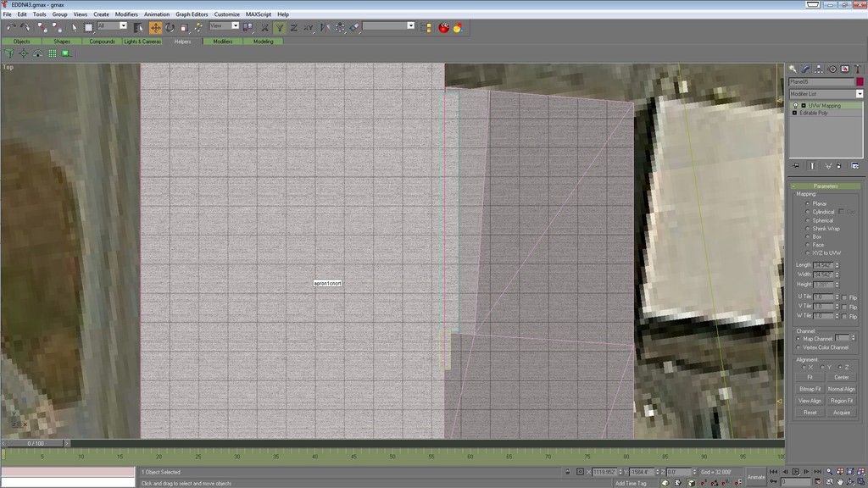
Task: Click inside the Length value field
Action: tap(822, 265)
